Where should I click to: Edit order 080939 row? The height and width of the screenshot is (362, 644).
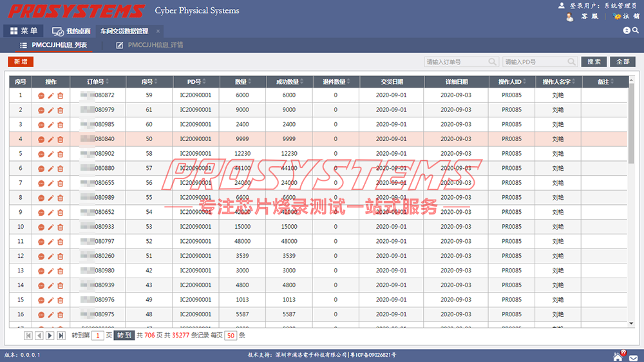tap(50, 285)
